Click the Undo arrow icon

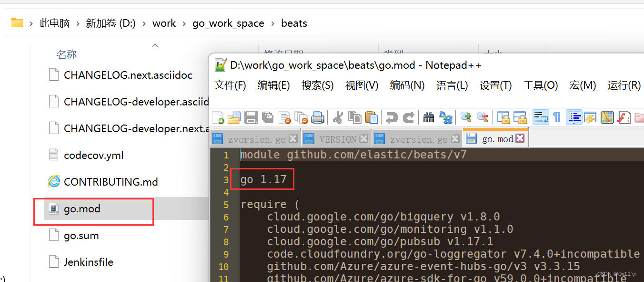(x=391, y=117)
